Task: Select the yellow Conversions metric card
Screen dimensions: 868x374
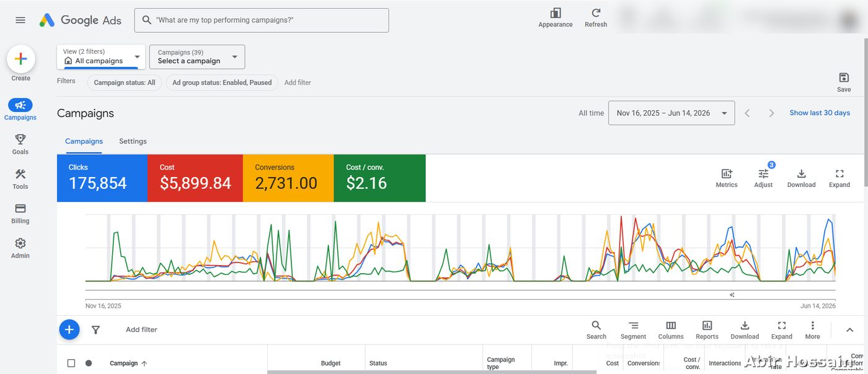Action: click(x=288, y=178)
